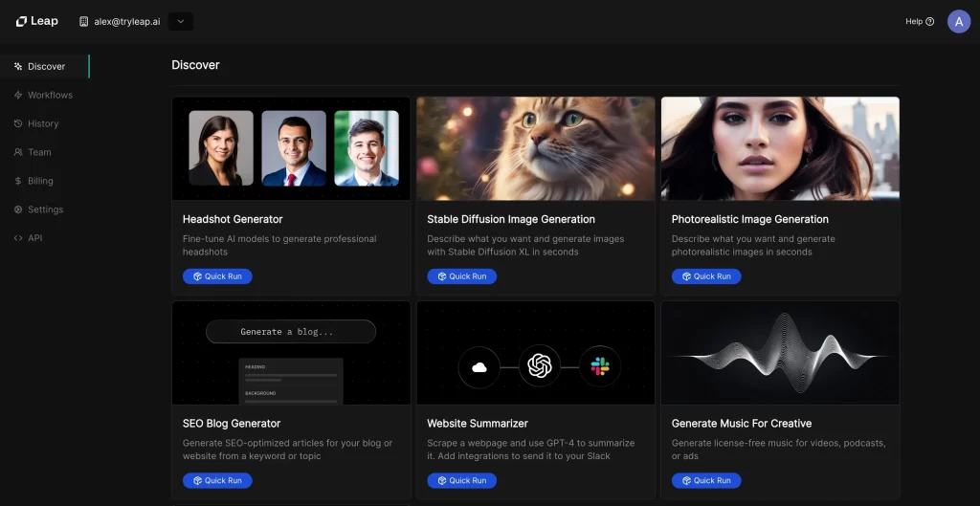The width and height of the screenshot is (980, 506).
Task: Quick Run Stable Diffusion Image Generation
Action: point(461,276)
